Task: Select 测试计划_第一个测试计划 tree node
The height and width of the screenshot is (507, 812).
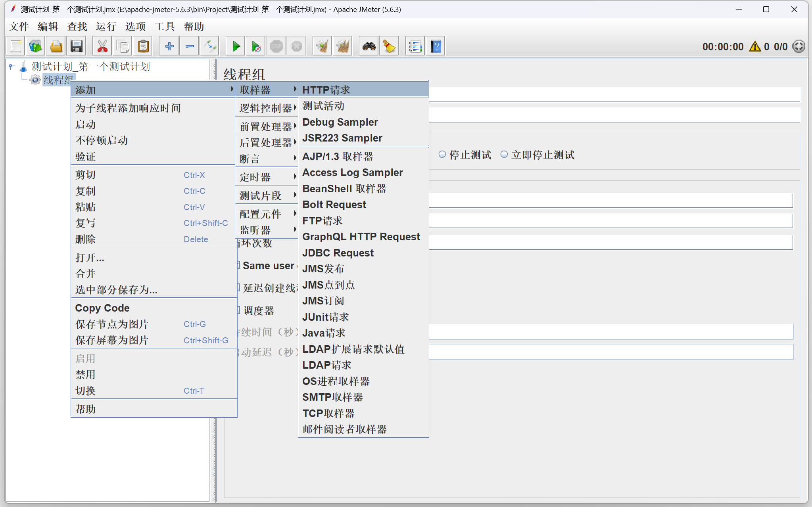Action: 90,67
